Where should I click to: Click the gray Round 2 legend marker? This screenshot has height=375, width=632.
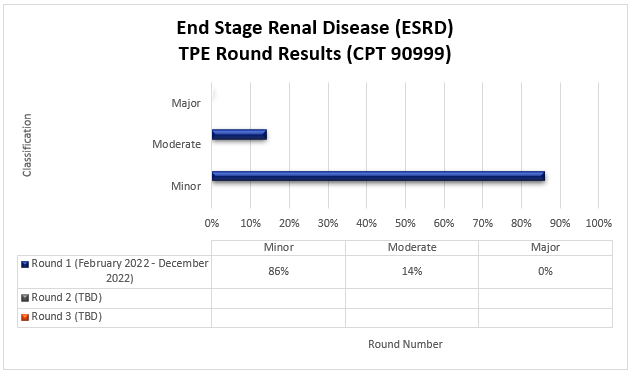tap(25, 298)
